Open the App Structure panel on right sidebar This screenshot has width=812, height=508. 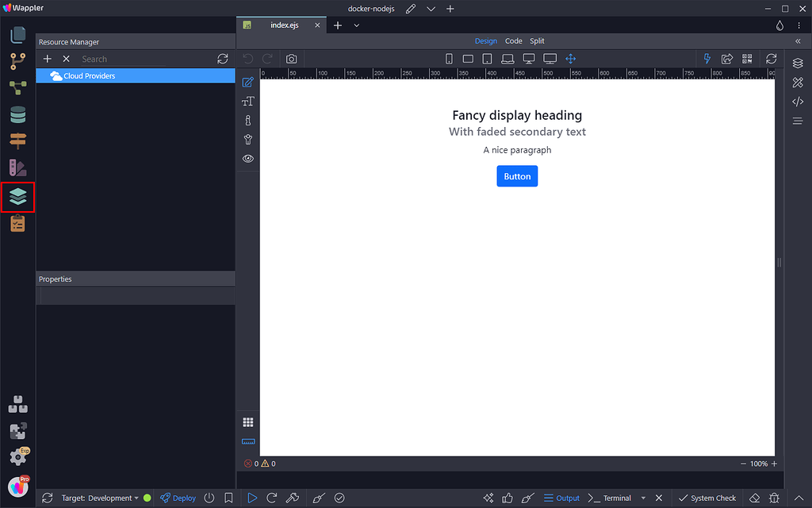click(x=798, y=63)
